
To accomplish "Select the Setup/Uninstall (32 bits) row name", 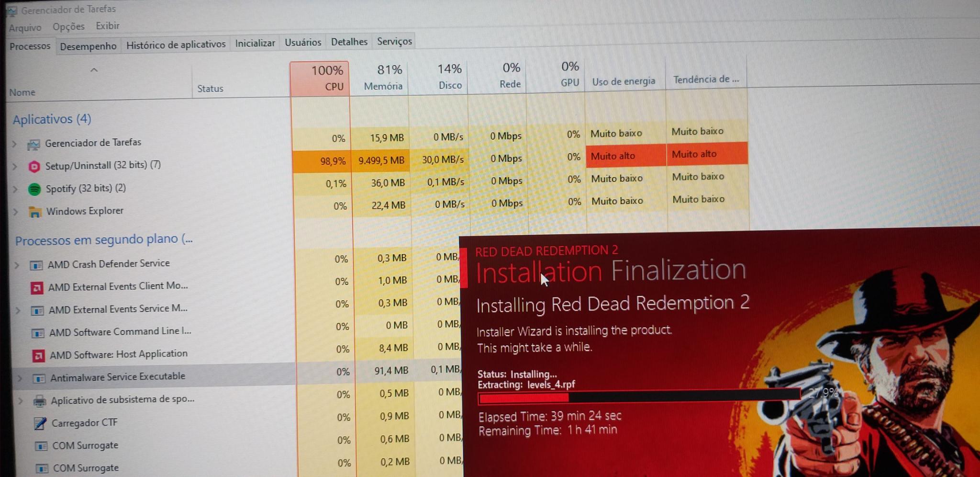I will pos(103,165).
